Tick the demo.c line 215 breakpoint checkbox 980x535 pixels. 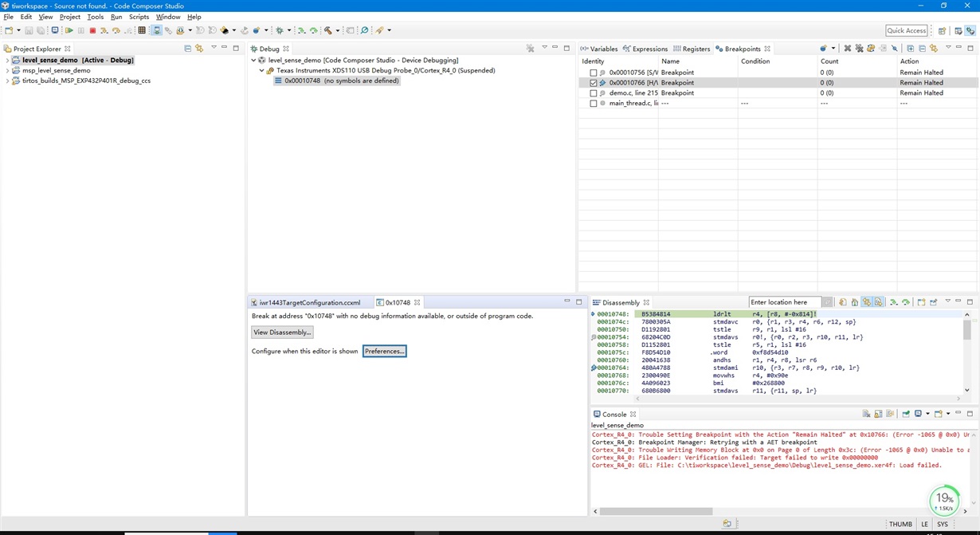593,93
